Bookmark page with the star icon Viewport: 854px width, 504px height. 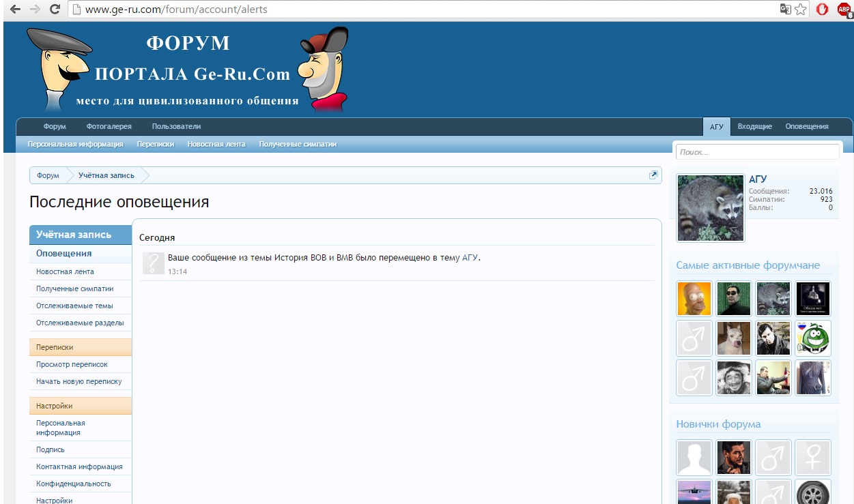801,10
